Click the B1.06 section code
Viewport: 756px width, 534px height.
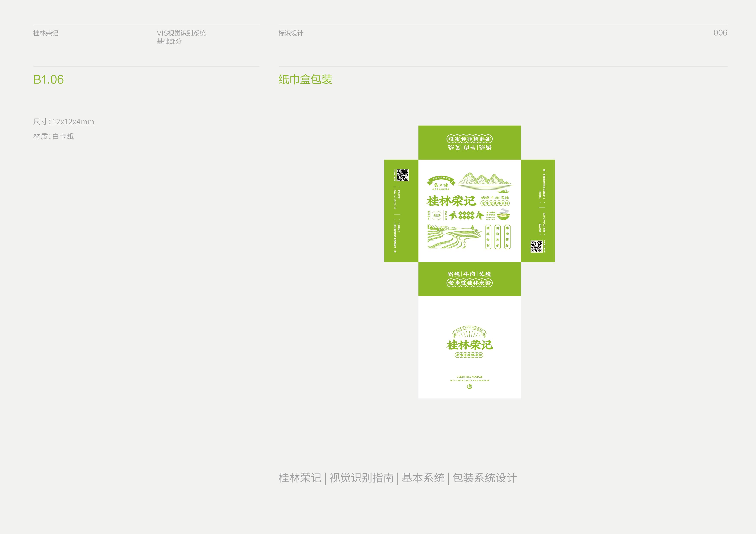coord(48,80)
